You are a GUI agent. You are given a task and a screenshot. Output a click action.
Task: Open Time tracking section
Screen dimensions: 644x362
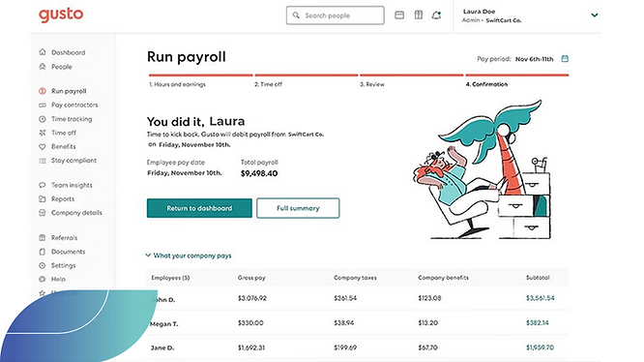click(x=72, y=119)
